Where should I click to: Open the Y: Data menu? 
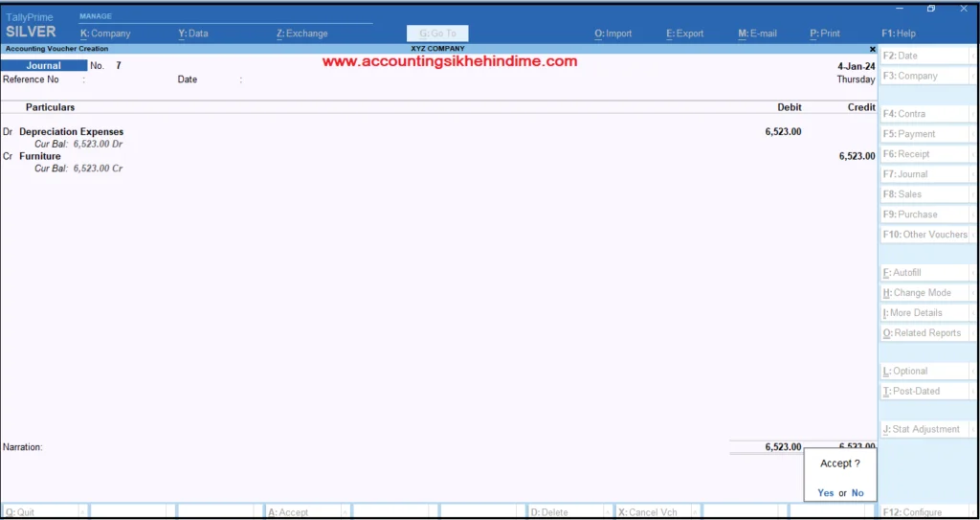[193, 34]
